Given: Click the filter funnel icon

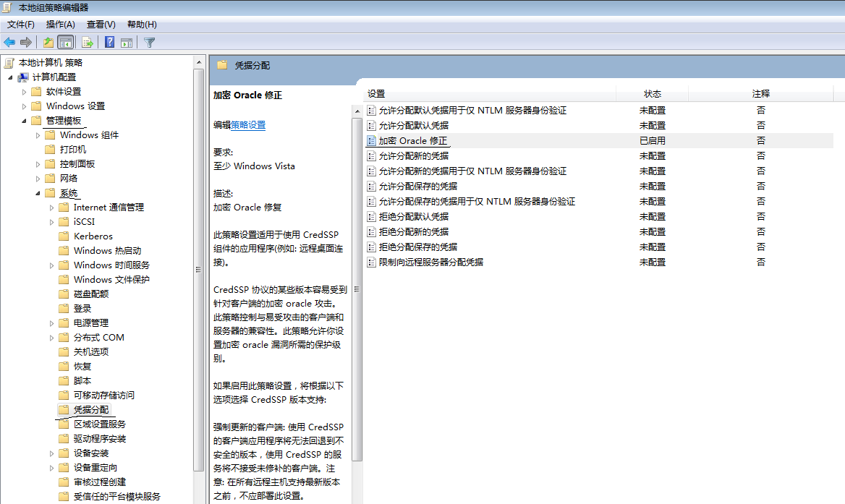Looking at the screenshot, I should pos(148,42).
